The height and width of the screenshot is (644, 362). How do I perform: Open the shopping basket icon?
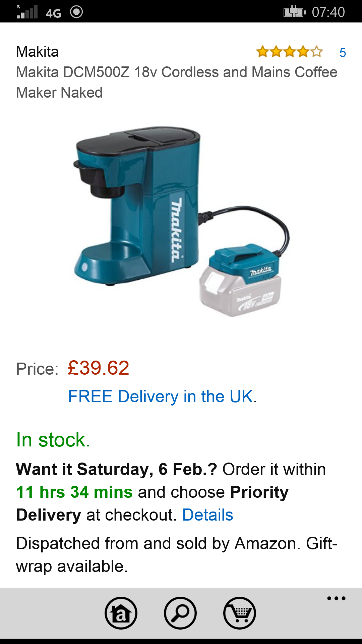(240, 613)
